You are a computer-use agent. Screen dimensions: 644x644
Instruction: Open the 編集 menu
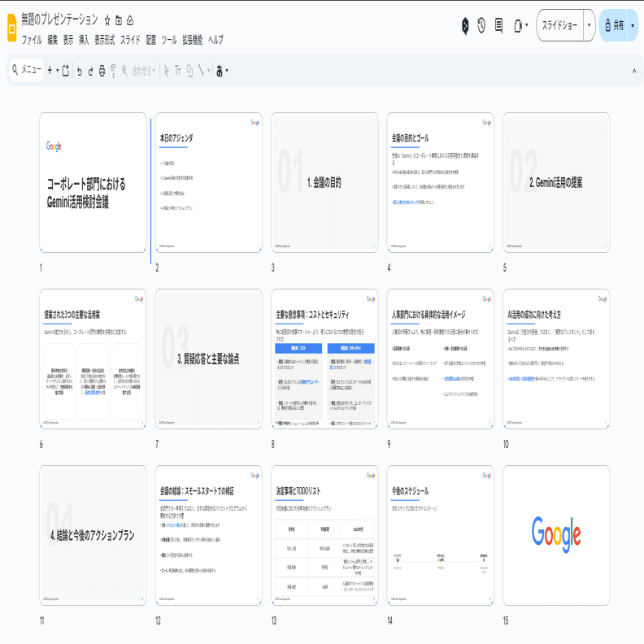53,40
